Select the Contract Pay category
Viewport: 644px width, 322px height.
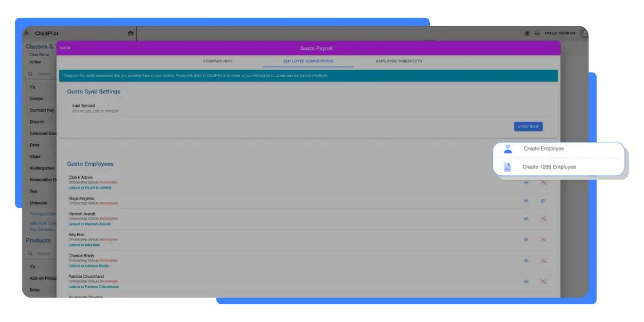(42, 110)
